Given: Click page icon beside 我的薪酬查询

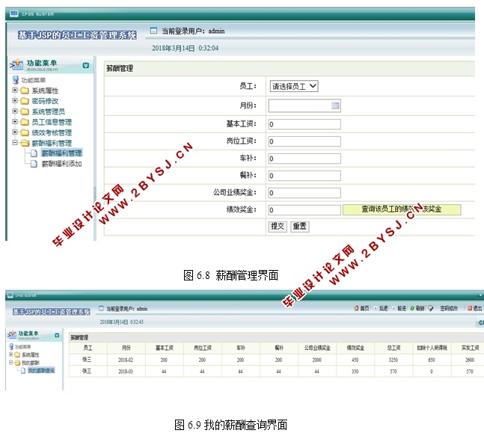Looking at the screenshot, I should click(23, 370).
